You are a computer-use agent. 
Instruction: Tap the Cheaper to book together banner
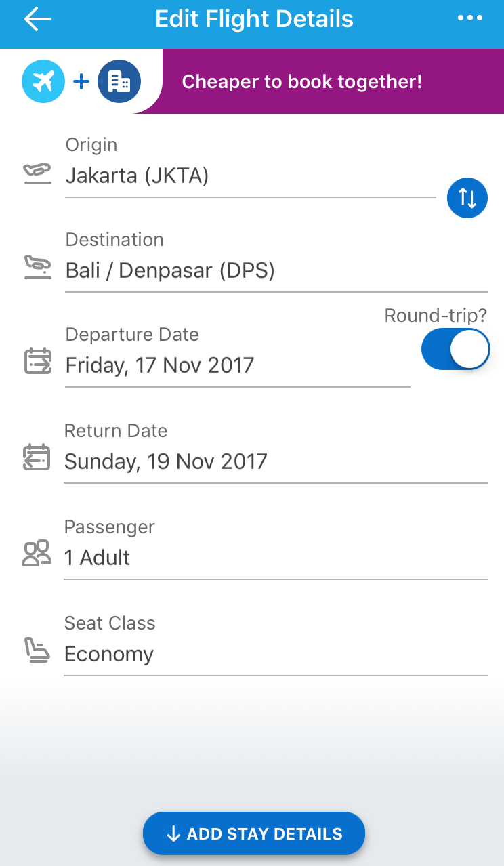(302, 82)
